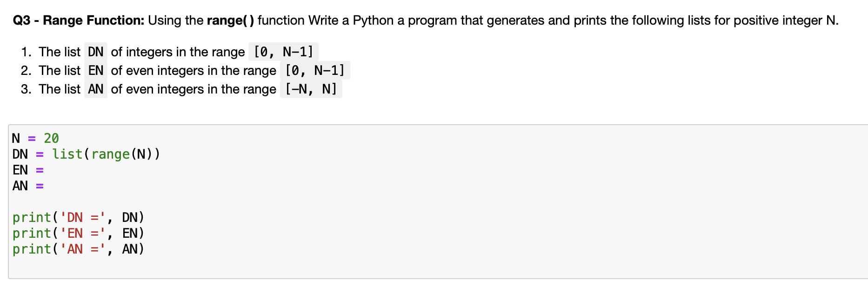
Task: Click the 'range' keyword in the code cell
Action: (110, 154)
